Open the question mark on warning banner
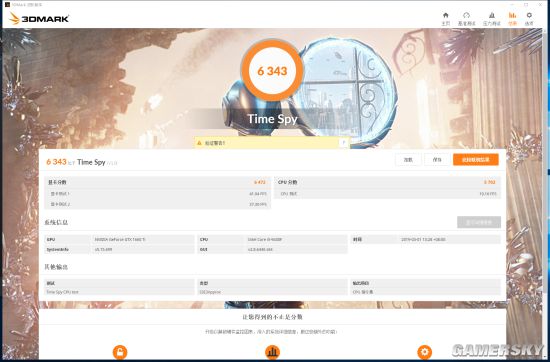The width and height of the screenshot is (550, 362). [343, 142]
